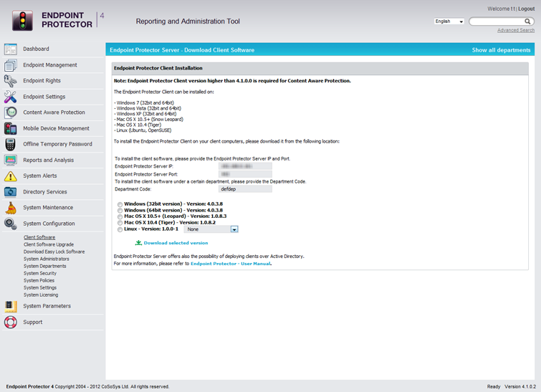Viewport: 541px width, 392px height.
Task: Open Advanced Search link
Action: coord(516,30)
